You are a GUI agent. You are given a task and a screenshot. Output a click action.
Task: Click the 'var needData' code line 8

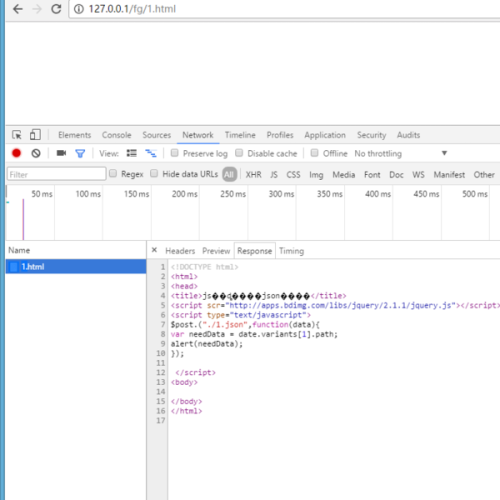click(x=254, y=334)
